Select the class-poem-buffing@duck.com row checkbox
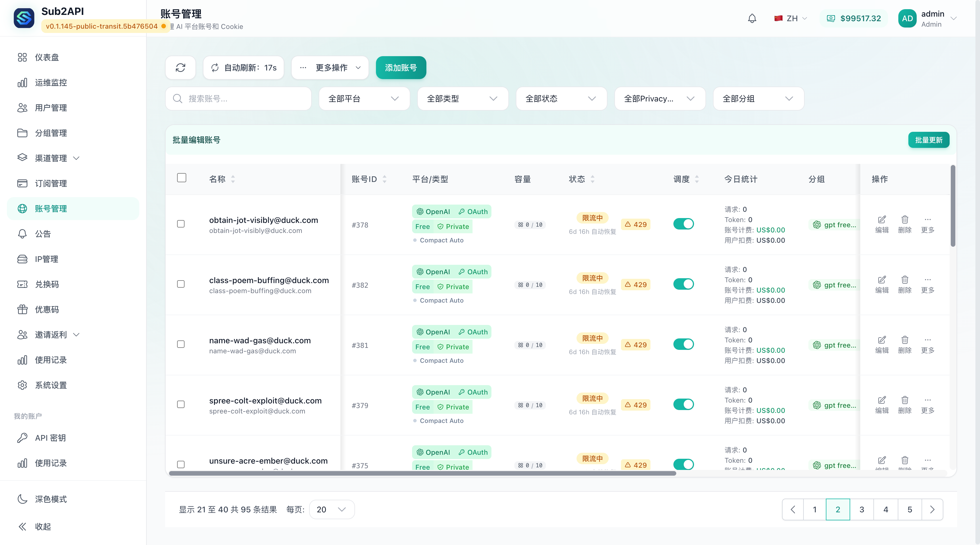Screen dimensions: 980x545 pos(181,284)
